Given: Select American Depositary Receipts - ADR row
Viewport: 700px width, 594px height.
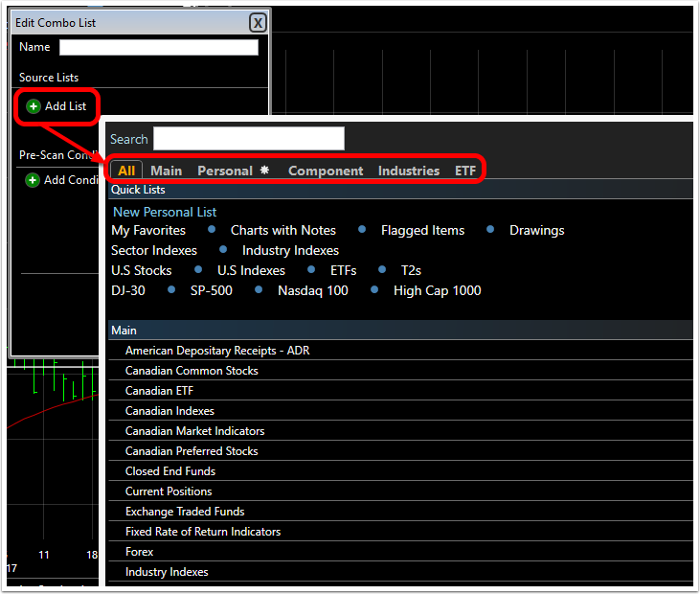Looking at the screenshot, I should (x=400, y=351).
